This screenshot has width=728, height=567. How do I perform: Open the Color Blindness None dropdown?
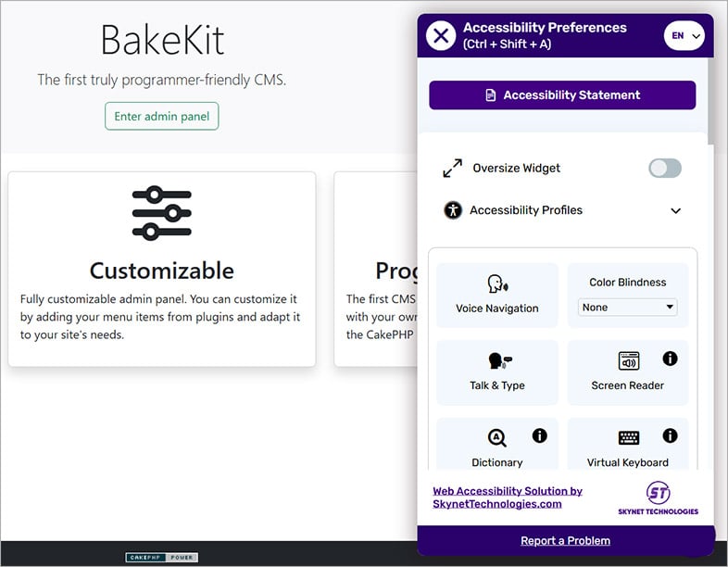click(627, 307)
